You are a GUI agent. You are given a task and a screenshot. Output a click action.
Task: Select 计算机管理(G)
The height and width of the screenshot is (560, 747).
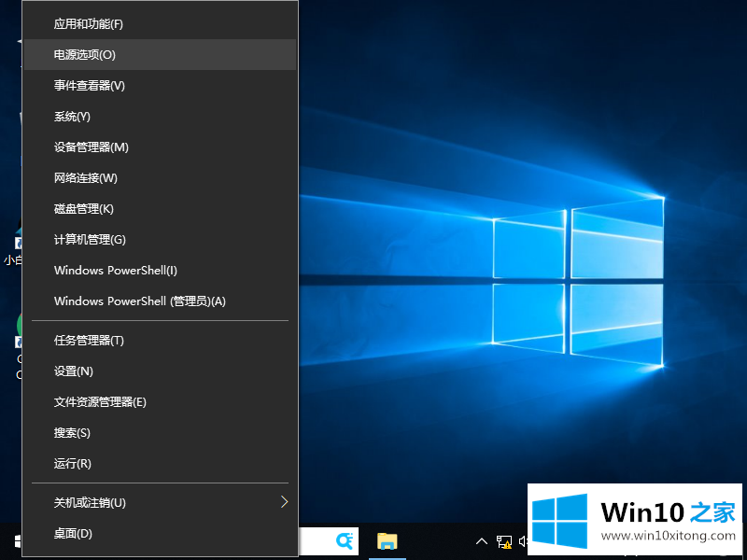tap(160, 240)
